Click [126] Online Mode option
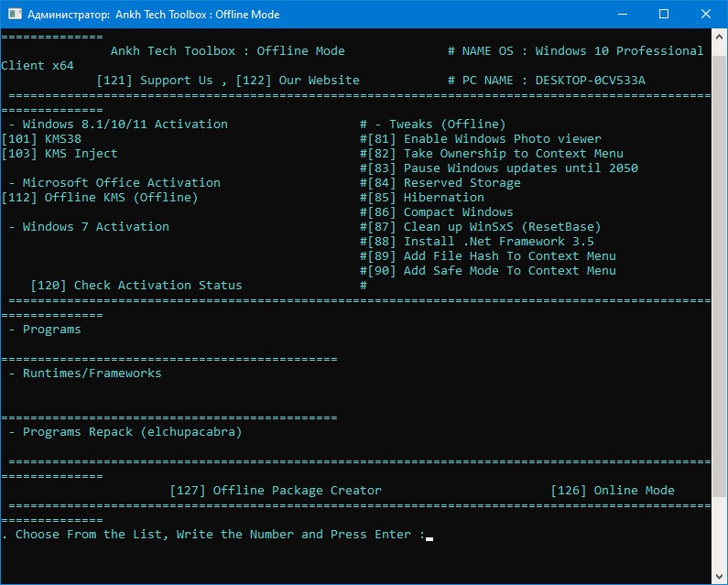Screen dimensions: 728x585 tap(613, 491)
